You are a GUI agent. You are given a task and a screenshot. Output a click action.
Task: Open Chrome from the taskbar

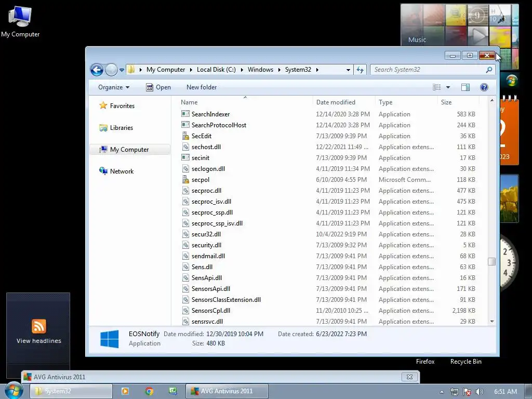coord(149,391)
